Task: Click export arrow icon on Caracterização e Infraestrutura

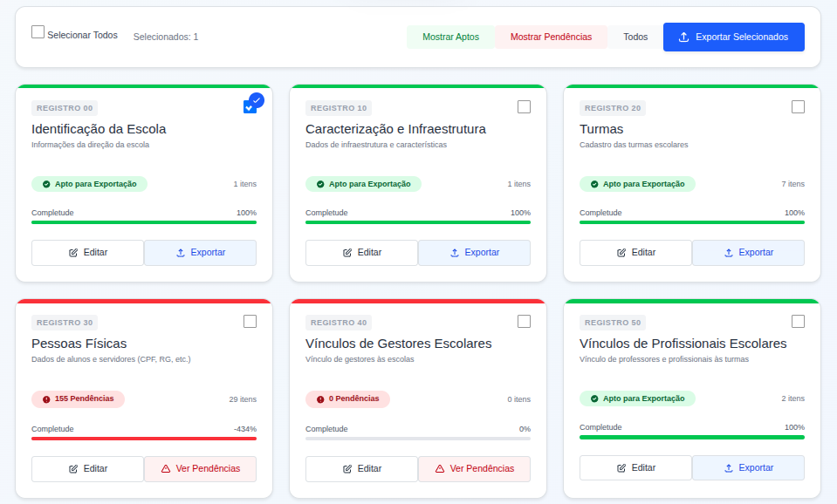Action: [x=455, y=253]
